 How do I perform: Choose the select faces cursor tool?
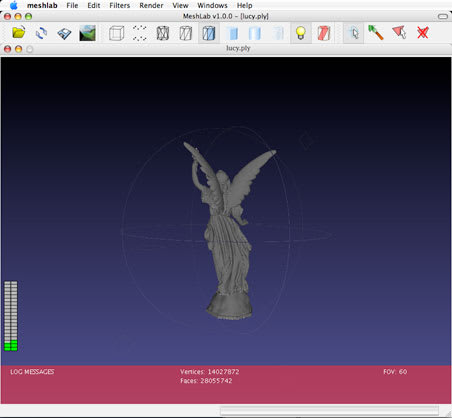[399, 33]
